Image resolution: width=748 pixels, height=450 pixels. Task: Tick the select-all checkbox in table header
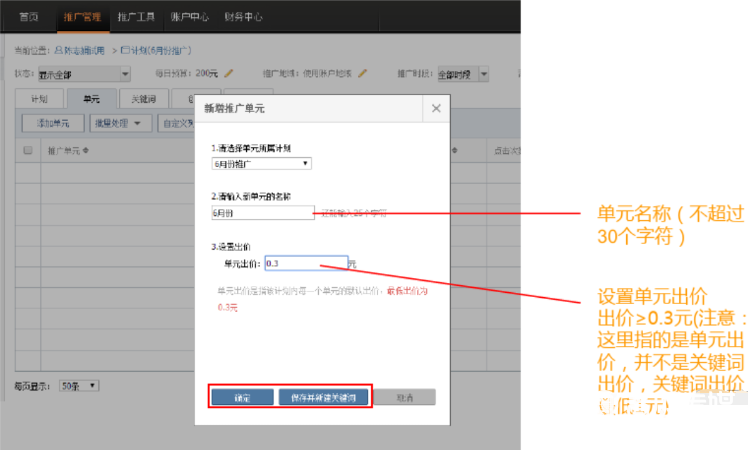(x=28, y=151)
